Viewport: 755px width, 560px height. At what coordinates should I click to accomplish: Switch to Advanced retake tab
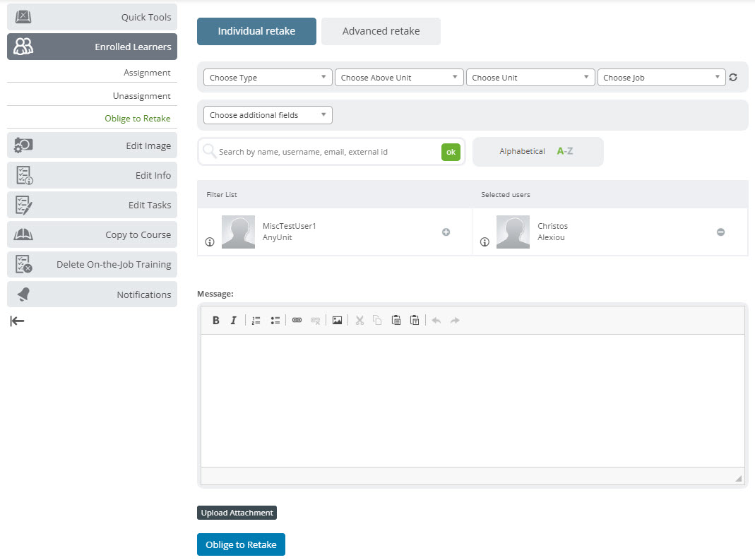pos(381,31)
